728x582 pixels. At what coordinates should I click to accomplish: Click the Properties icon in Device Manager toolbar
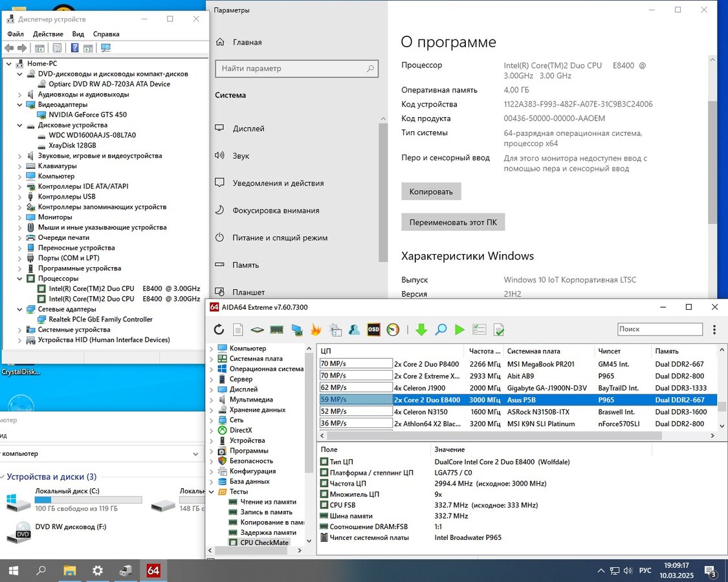click(x=57, y=48)
